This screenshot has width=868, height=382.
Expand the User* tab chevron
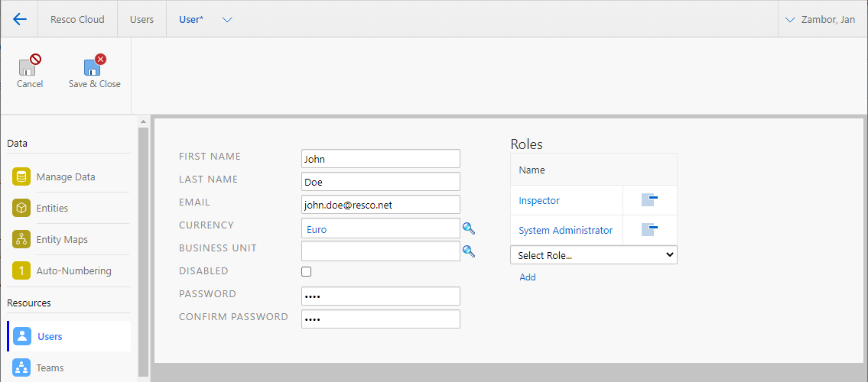[x=227, y=20]
